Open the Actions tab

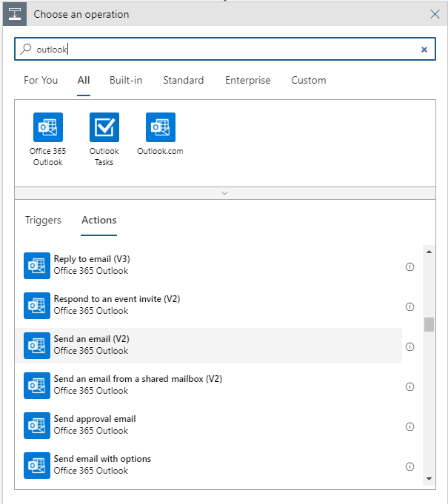point(99,221)
